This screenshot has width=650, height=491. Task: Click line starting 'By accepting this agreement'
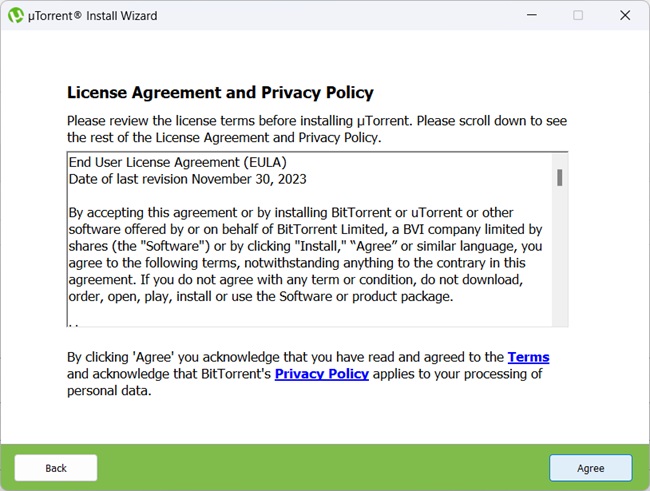[291, 212]
